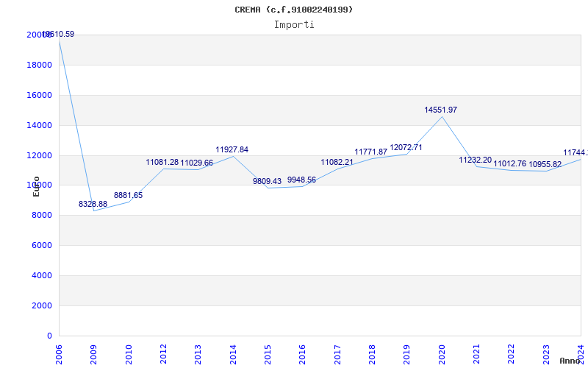The image size is (588, 368).
Task: Click data label 8328.88
Action: (93, 204)
